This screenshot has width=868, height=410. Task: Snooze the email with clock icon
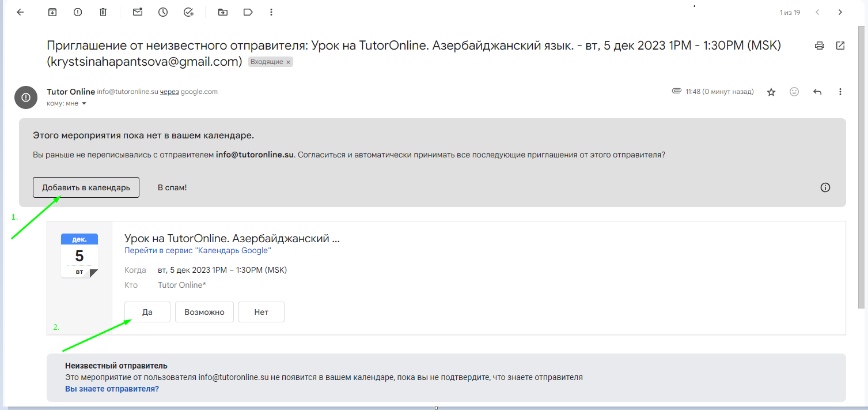point(163,12)
